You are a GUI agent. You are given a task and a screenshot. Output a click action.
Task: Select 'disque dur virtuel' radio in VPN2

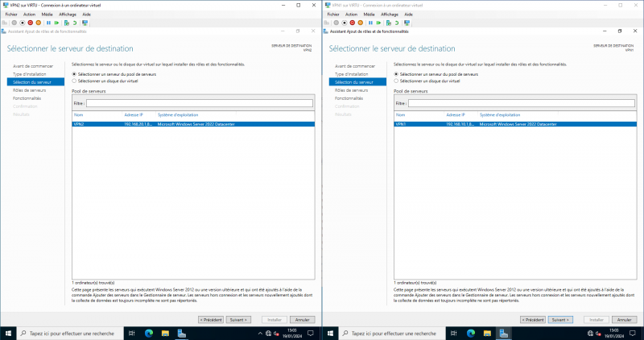[x=74, y=81]
